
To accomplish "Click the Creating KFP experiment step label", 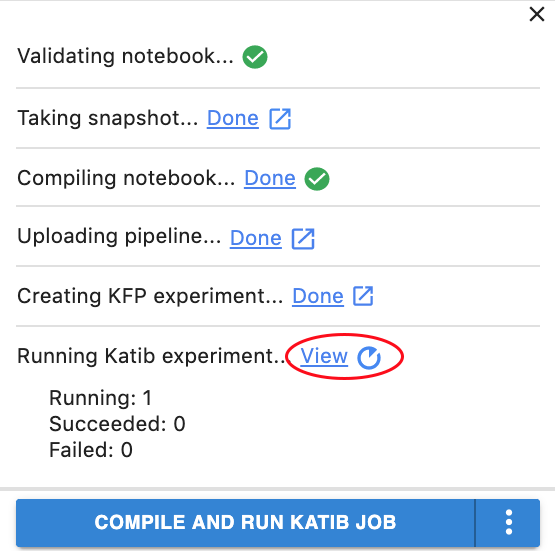I will point(150,296).
